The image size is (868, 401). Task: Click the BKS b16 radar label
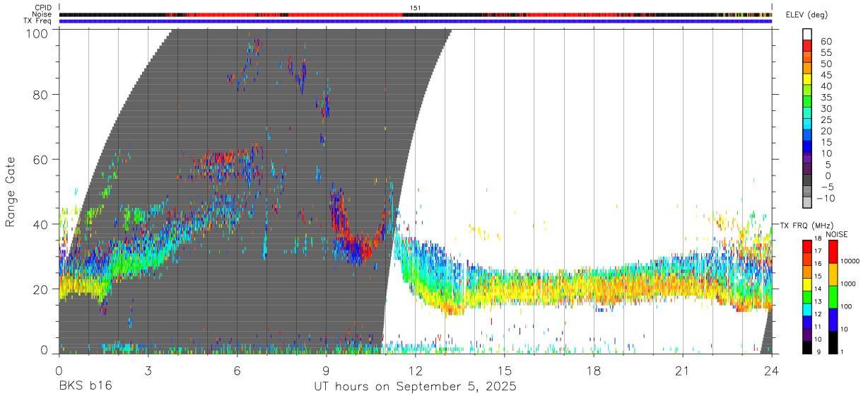pyautogui.click(x=85, y=386)
